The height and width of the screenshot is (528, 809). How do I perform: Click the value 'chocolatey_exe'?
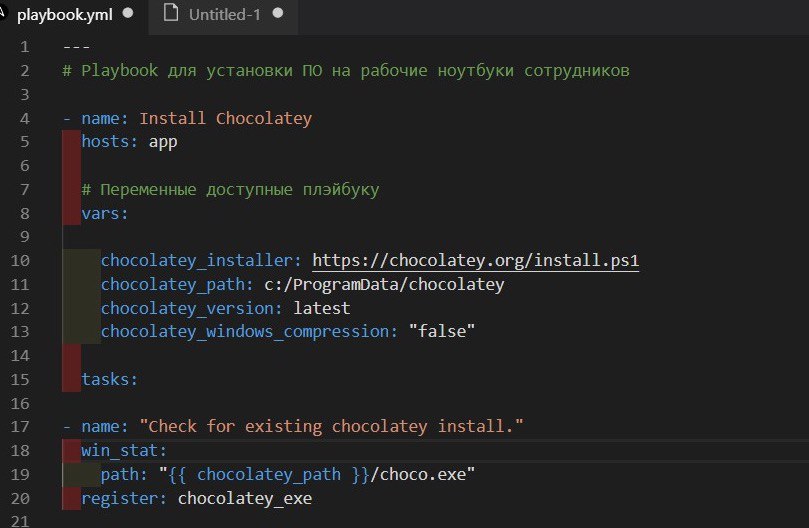coord(245,499)
